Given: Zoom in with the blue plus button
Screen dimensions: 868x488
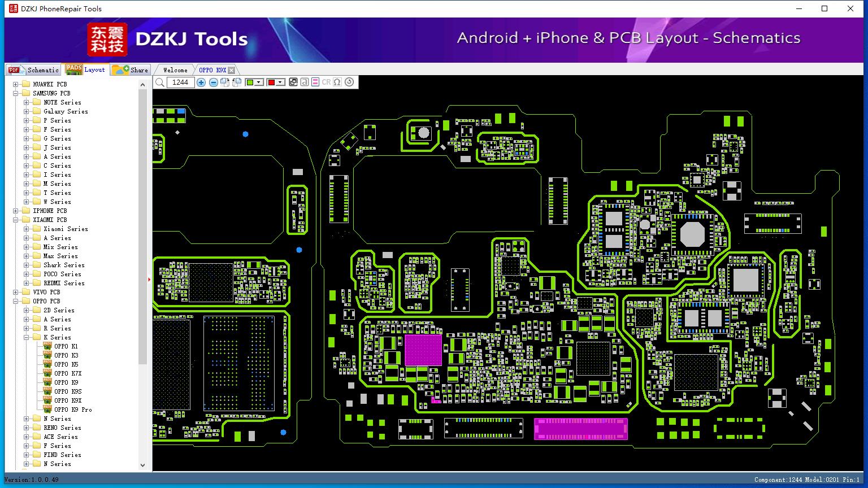Looking at the screenshot, I should (201, 82).
